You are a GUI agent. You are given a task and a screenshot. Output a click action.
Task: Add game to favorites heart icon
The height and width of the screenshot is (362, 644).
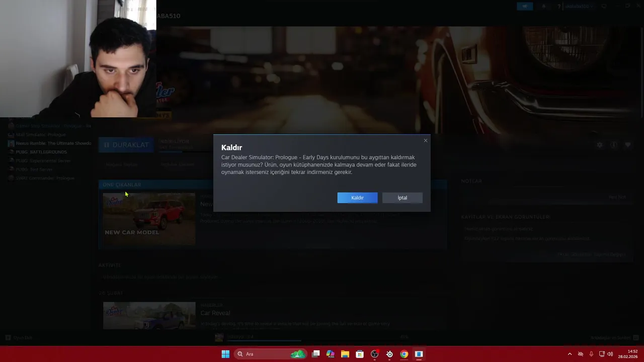click(628, 145)
